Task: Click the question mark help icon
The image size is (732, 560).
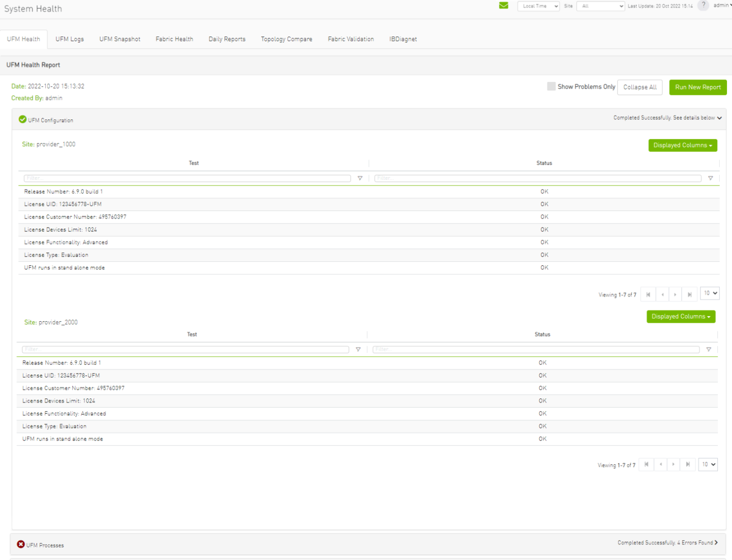Action: (703, 6)
